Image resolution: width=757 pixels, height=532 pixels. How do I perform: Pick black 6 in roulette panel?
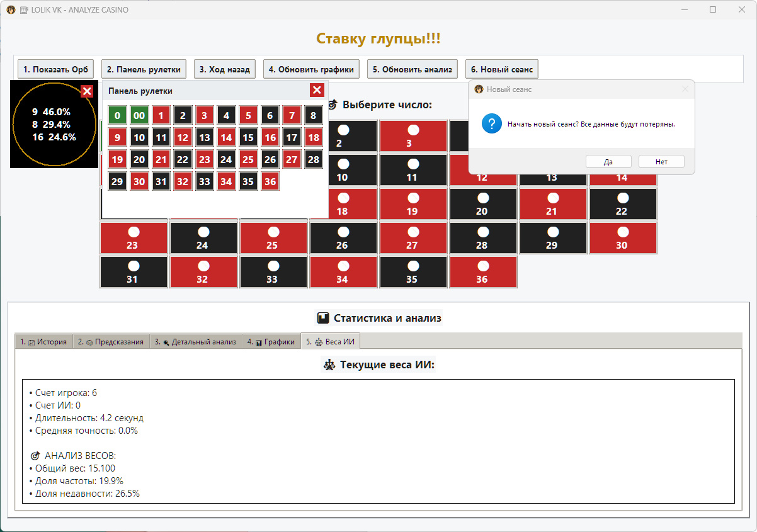click(x=270, y=116)
